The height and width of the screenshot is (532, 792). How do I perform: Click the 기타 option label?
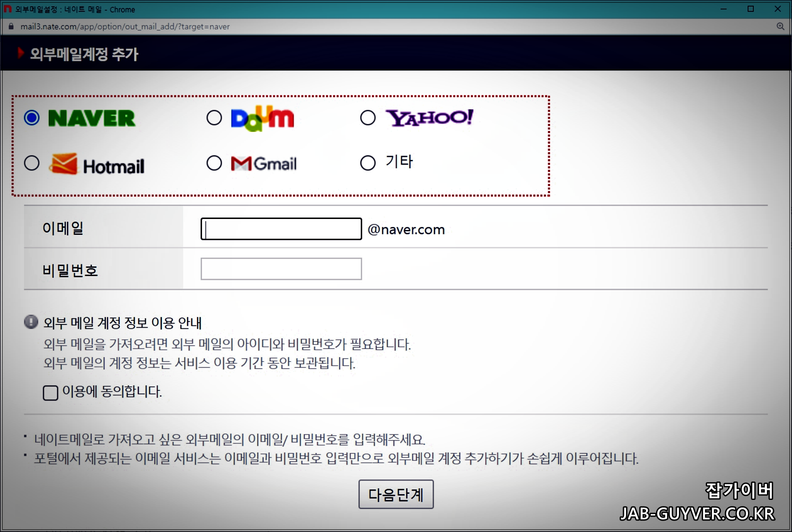click(x=399, y=162)
